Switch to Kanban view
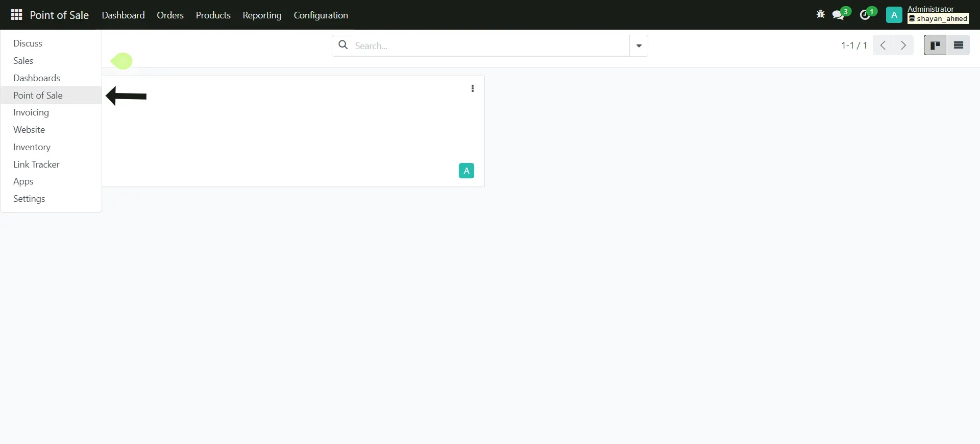This screenshot has height=444, width=980. (x=935, y=45)
